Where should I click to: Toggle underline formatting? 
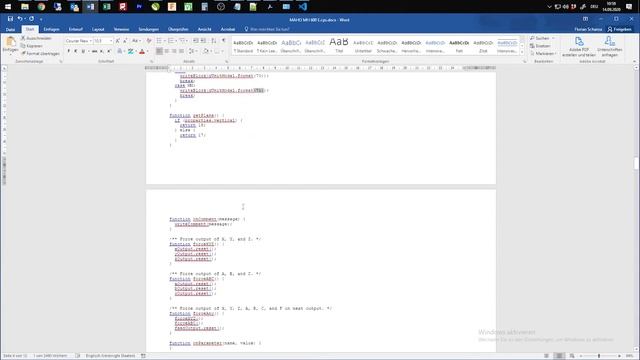[83, 51]
